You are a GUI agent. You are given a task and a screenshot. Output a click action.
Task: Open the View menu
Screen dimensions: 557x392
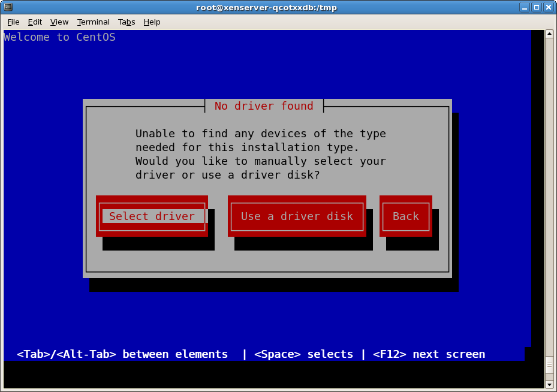(x=59, y=22)
